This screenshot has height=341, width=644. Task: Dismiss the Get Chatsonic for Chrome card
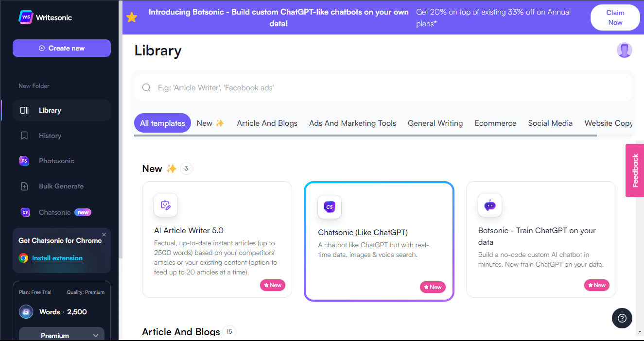point(104,235)
